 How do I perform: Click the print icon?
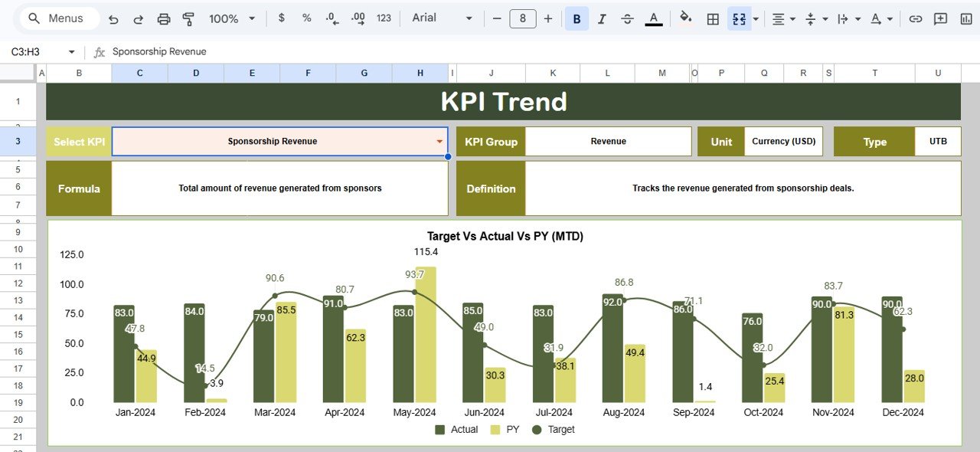(x=164, y=18)
